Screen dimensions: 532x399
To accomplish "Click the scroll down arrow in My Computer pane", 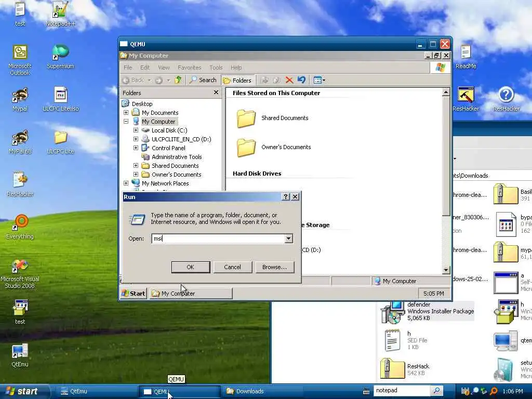I will click(446, 270).
